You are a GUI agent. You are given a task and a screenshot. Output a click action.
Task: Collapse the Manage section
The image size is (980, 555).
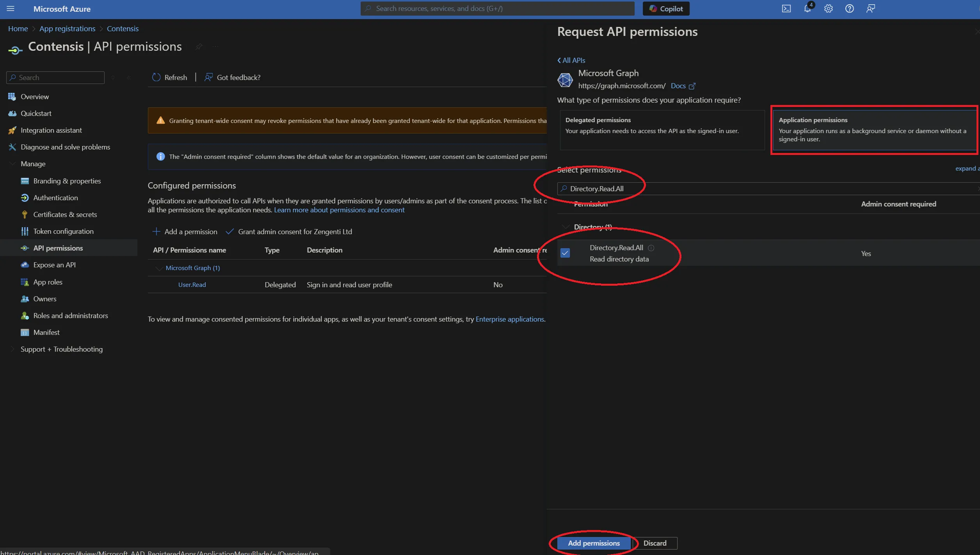[12, 164]
